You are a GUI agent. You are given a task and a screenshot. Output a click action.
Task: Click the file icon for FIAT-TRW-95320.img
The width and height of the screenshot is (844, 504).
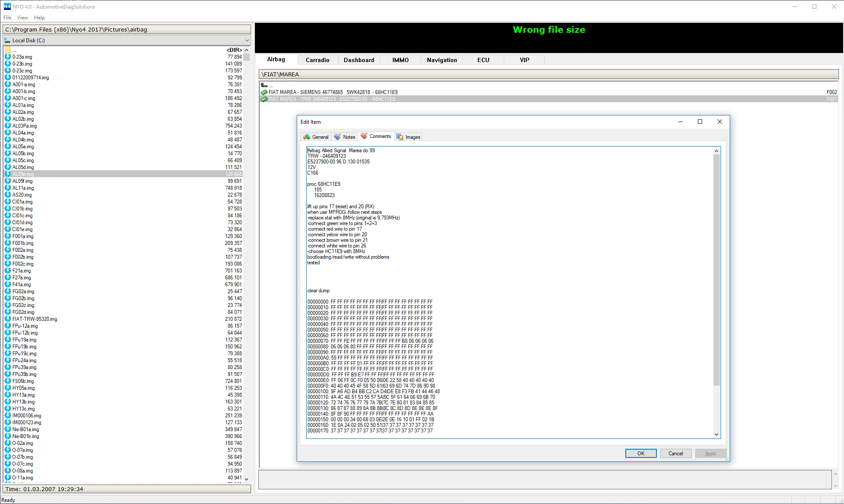[x=8, y=319]
